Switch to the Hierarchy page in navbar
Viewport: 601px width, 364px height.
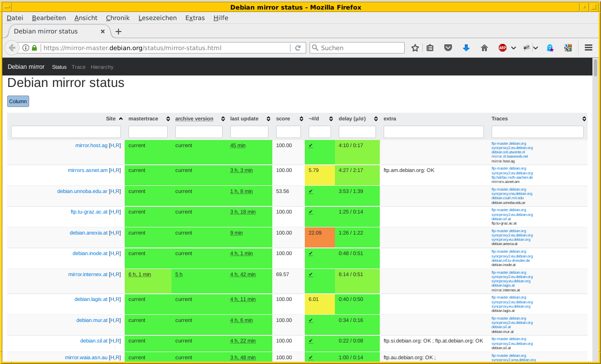[102, 67]
